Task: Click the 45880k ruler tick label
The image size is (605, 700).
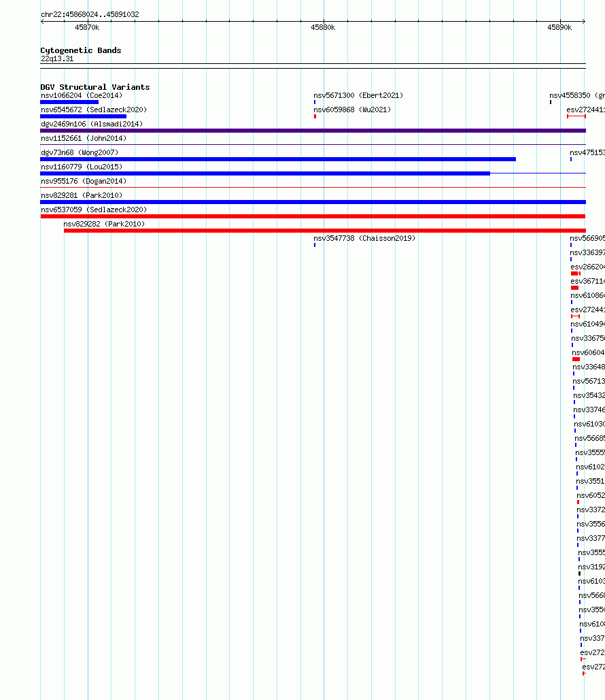Action: [x=323, y=27]
